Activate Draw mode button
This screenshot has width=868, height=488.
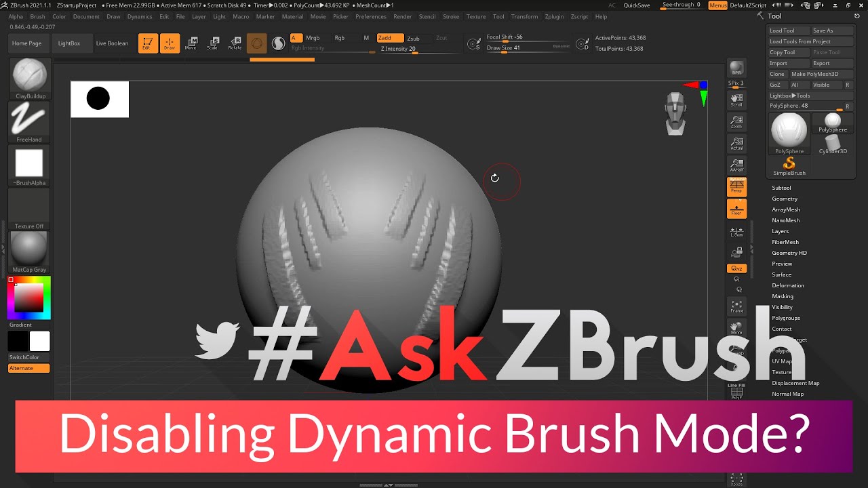[170, 43]
